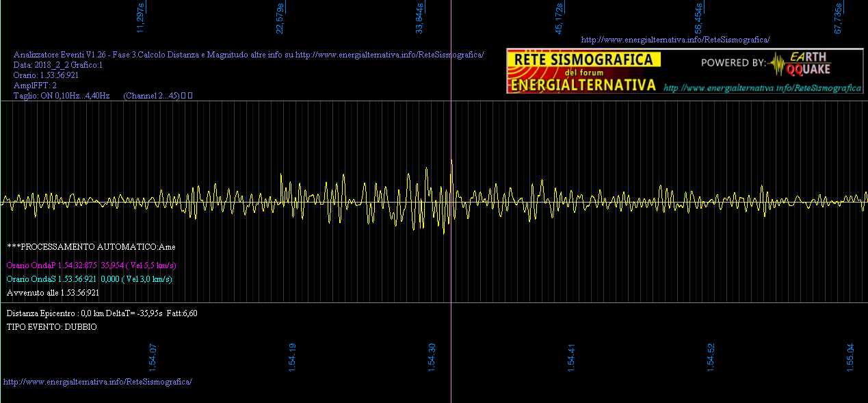Click the 1.54.30 bottom clock label
This screenshot has height=403, width=868.
click(432, 358)
